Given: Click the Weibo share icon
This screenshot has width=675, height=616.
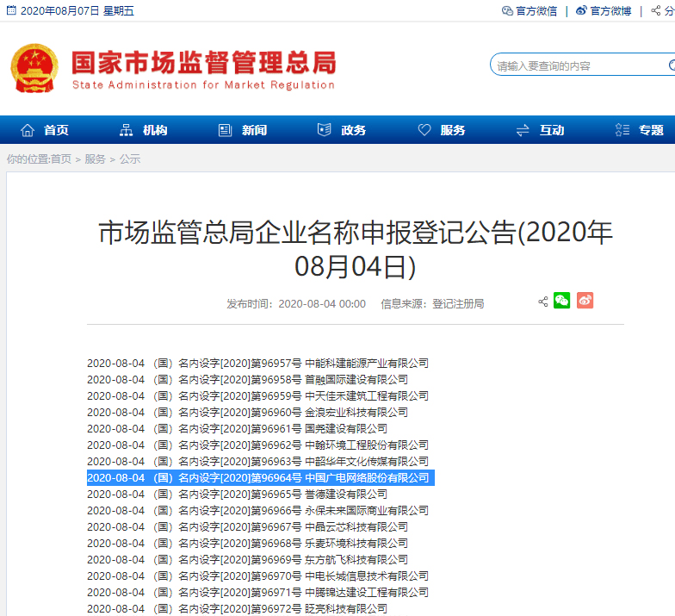Looking at the screenshot, I should click(x=585, y=301).
